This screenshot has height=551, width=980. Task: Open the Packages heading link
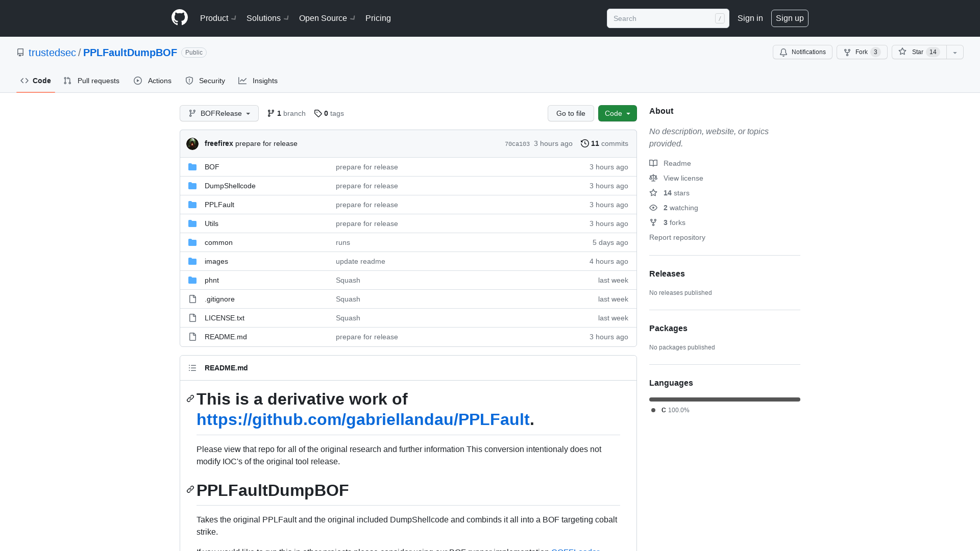tap(668, 328)
